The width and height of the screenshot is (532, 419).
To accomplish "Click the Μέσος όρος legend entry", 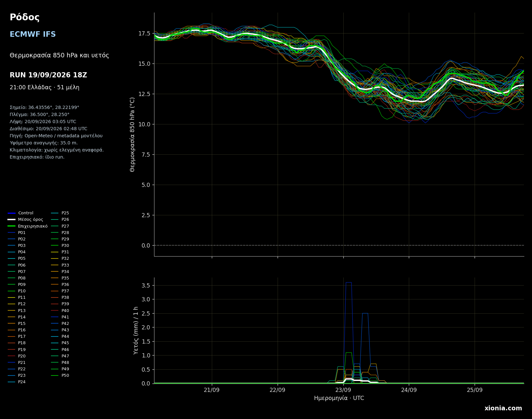I will (25, 219).
